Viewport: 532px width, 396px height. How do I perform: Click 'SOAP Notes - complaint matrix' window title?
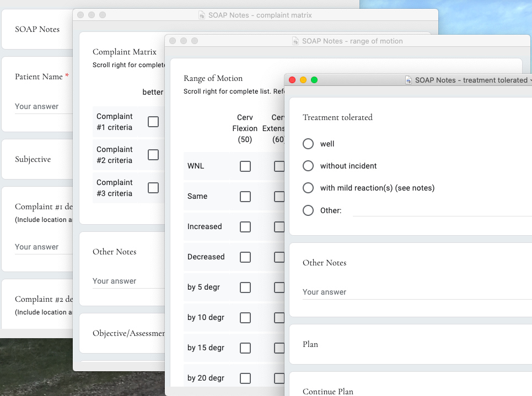pos(260,15)
